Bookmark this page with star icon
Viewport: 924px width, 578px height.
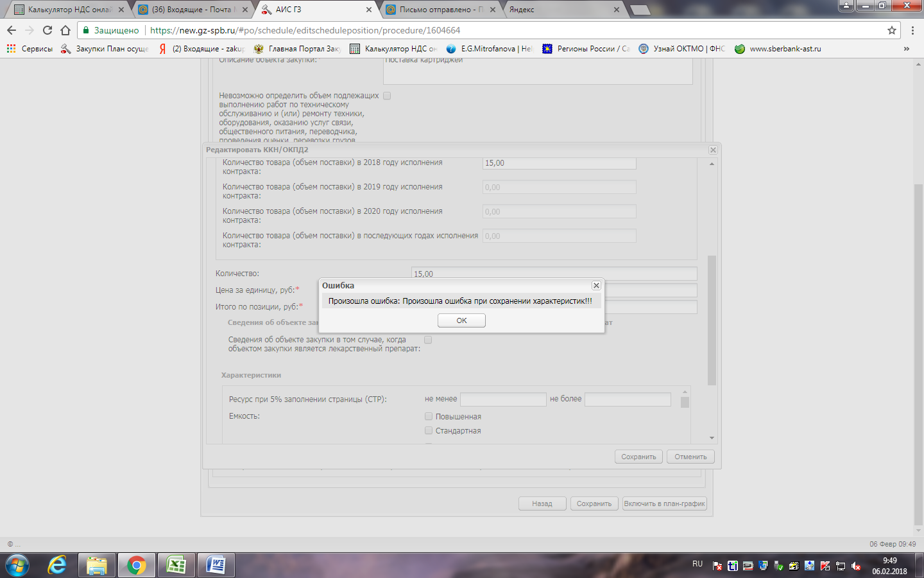click(892, 30)
